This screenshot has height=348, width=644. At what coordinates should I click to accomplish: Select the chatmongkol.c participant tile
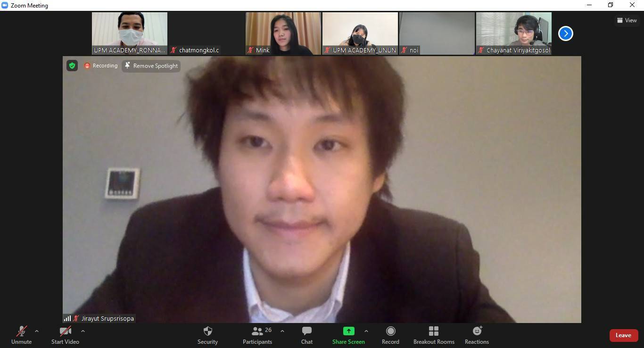click(206, 33)
